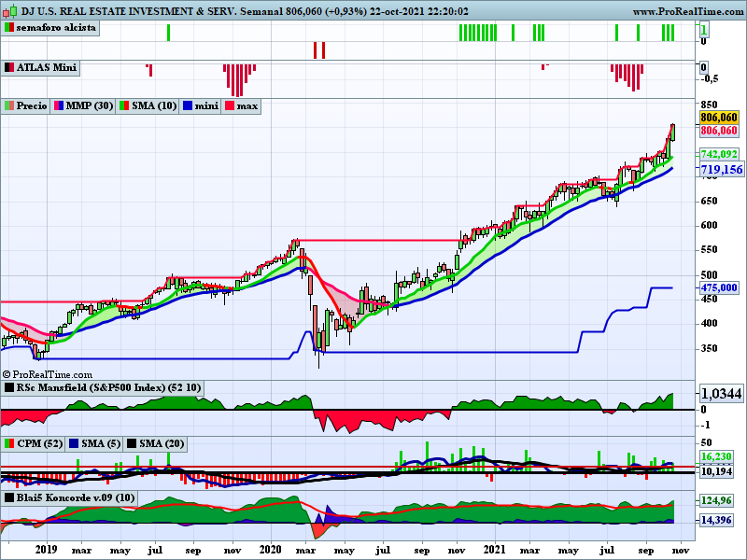Click the 1,0344 Mansfield value tag

pos(721,394)
